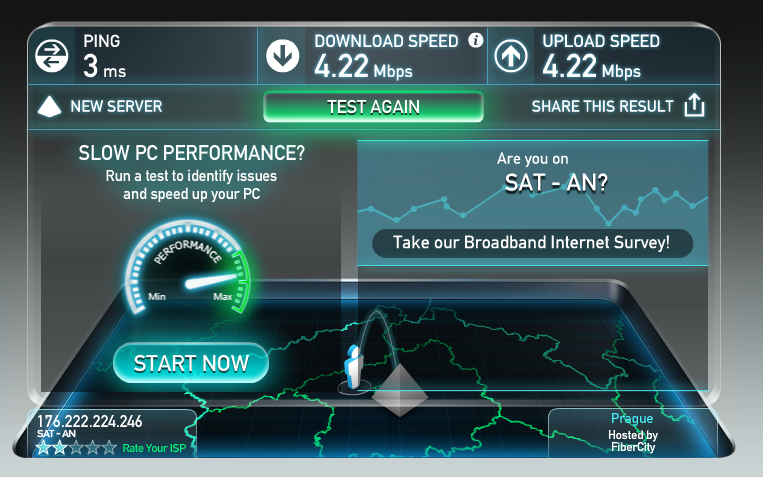The image size is (763, 477).
Task: Click the share upload icon
Action: click(x=694, y=105)
